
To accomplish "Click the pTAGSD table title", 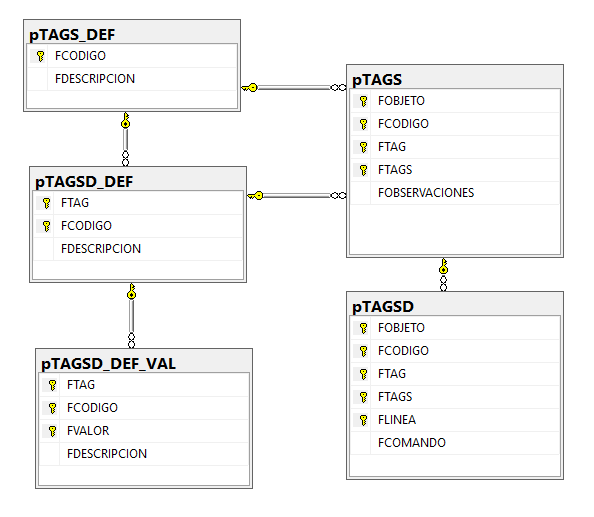I will (x=383, y=306).
